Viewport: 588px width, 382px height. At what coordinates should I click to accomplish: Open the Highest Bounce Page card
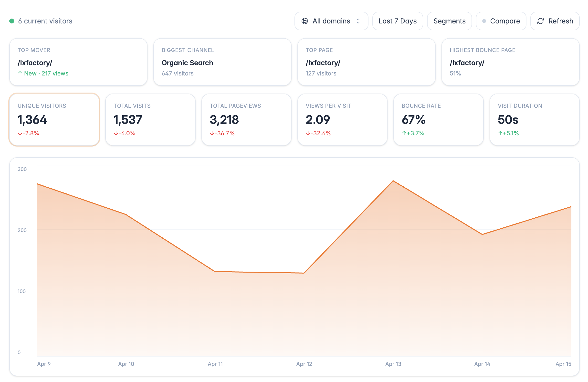click(x=510, y=62)
